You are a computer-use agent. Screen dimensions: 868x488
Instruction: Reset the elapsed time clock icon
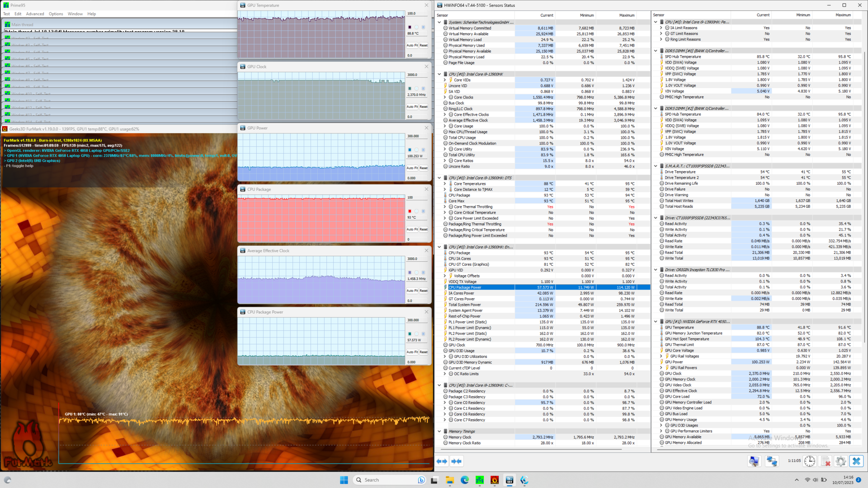click(x=810, y=461)
